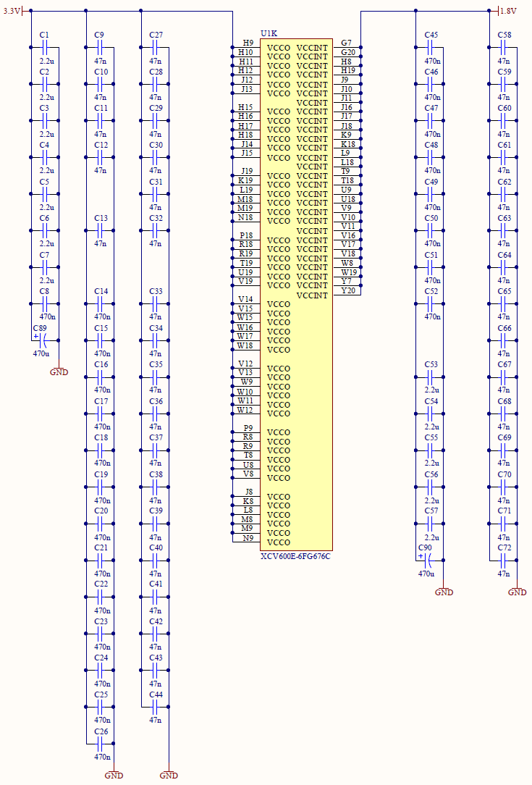This screenshot has height=785, width=532.
Task: Click the 470u value under C90
Action: (x=426, y=574)
